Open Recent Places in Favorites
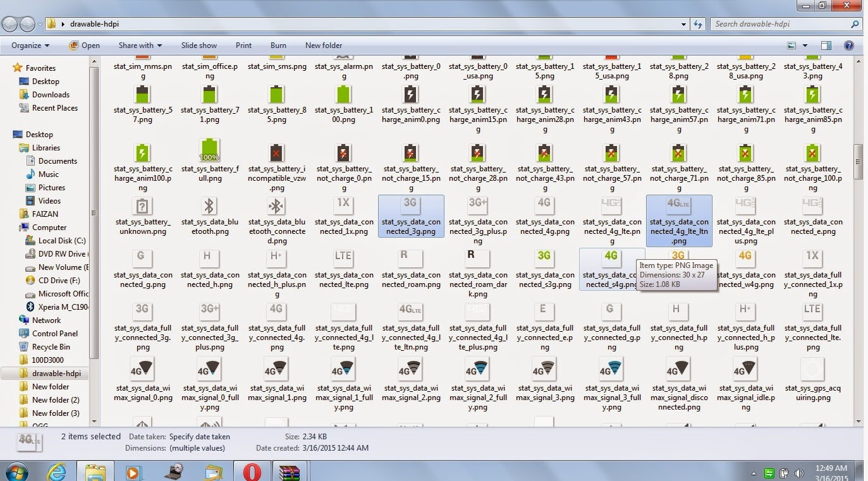Screen dimensions: 868x481 54,108
